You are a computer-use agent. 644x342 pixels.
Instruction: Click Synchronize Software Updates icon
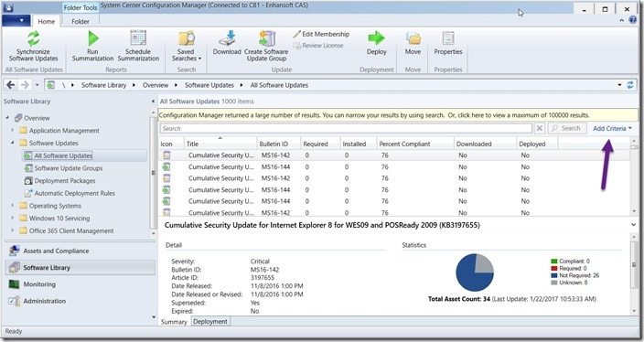(x=33, y=38)
